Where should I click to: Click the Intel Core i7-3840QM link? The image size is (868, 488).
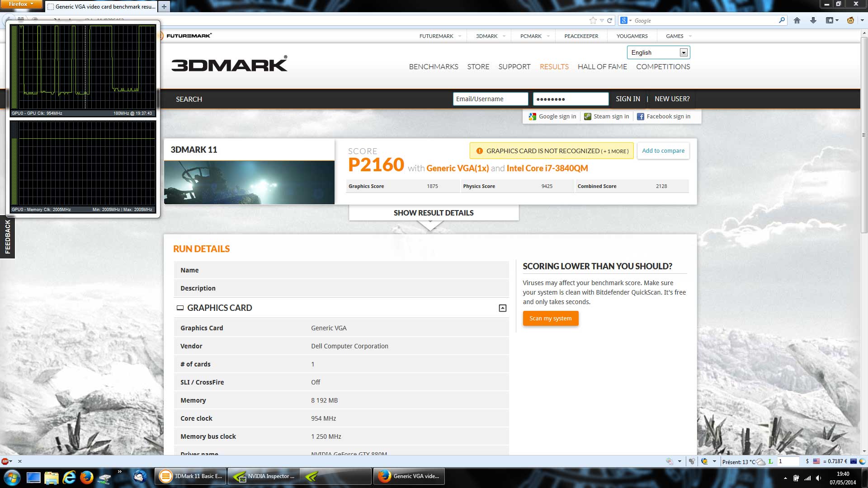[x=547, y=169]
